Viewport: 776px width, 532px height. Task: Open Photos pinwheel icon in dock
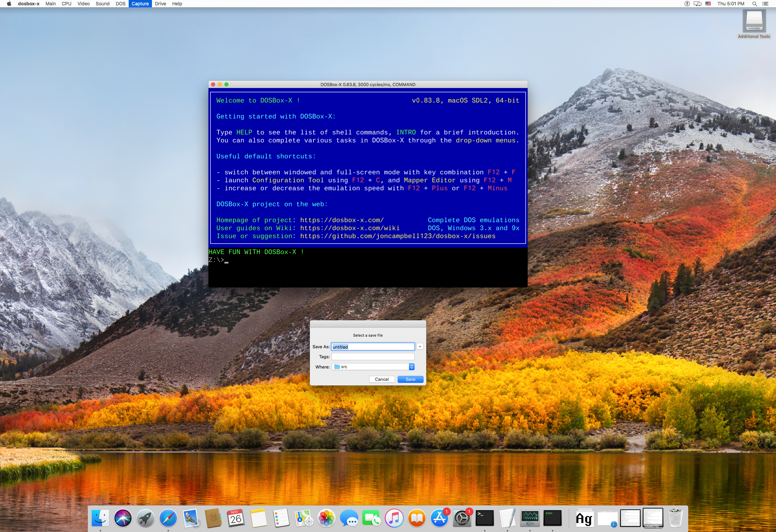326,518
